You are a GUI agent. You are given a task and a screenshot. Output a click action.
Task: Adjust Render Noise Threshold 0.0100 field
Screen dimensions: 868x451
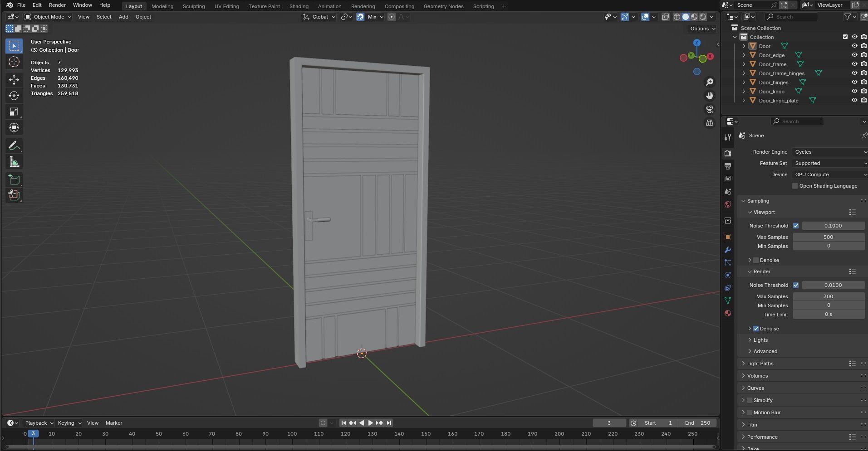[833, 285]
